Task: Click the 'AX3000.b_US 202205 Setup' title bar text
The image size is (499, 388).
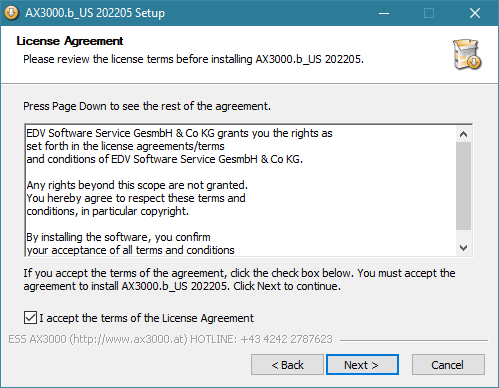Action: click(95, 13)
